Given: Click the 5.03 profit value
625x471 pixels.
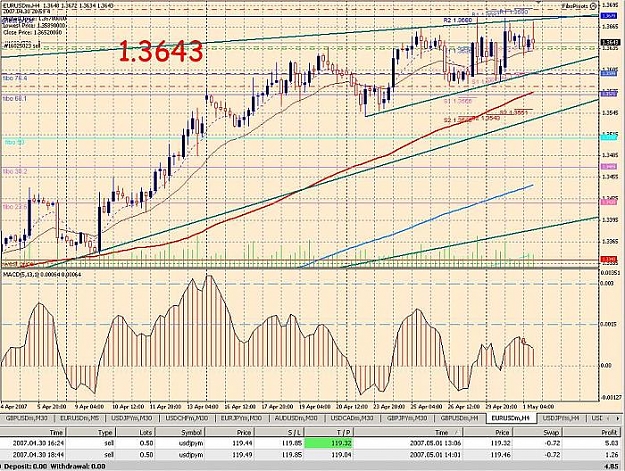Looking at the screenshot, I should 613,443.
